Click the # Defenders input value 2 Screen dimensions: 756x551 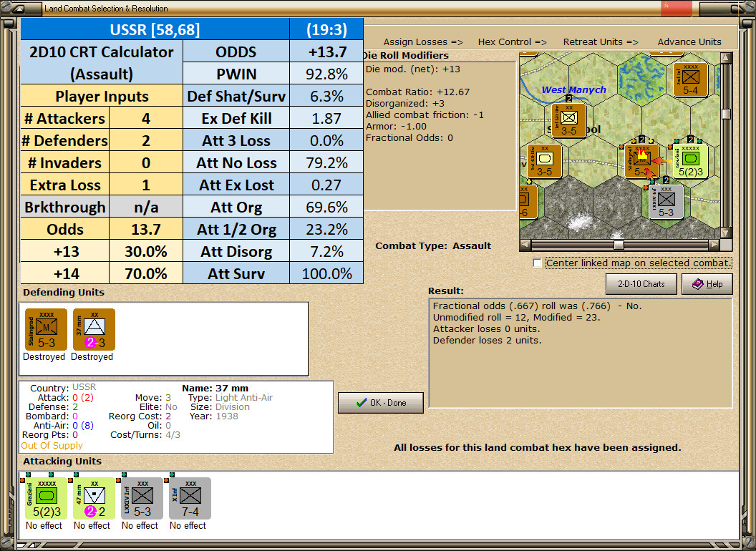click(x=146, y=140)
